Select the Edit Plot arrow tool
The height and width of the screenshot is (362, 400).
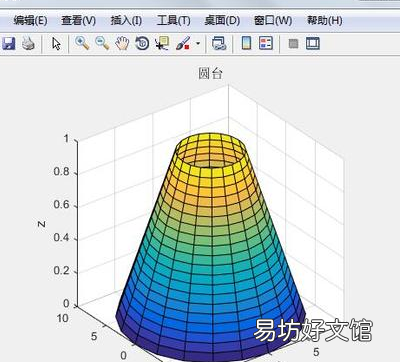(56, 44)
